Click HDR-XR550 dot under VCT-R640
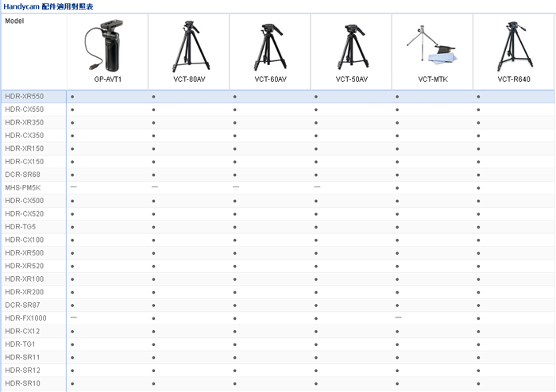Viewport: 556px width, 392px height. [x=478, y=97]
